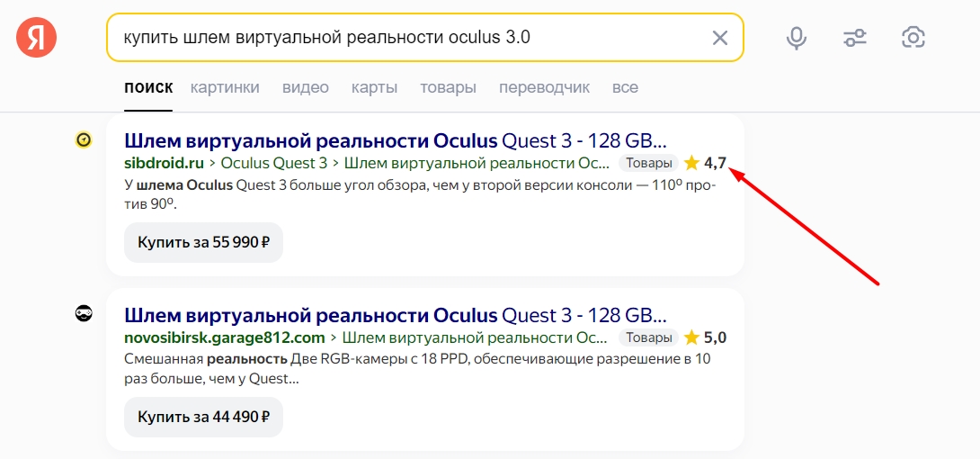Click snippet text «У шлема Oculus Quest 3 больше»

pyautogui.click(x=228, y=186)
